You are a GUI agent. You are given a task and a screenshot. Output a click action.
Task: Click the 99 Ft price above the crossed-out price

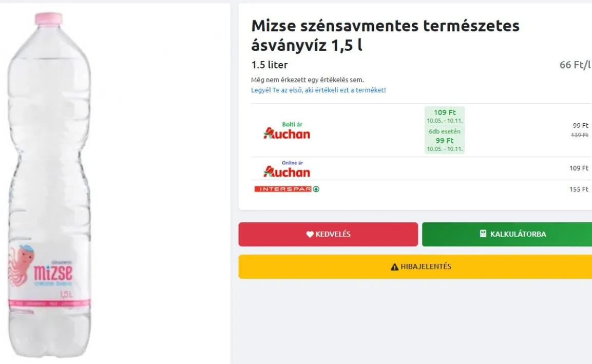(580, 126)
